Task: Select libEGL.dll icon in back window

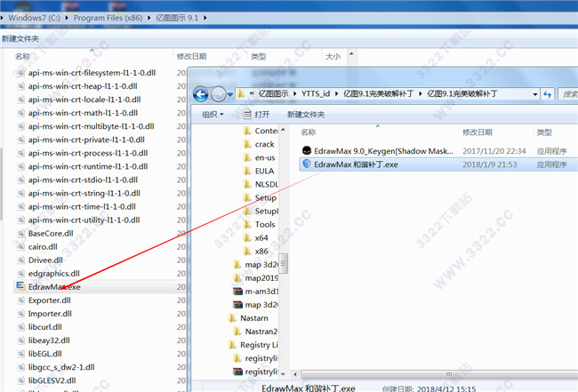Action: [x=21, y=354]
